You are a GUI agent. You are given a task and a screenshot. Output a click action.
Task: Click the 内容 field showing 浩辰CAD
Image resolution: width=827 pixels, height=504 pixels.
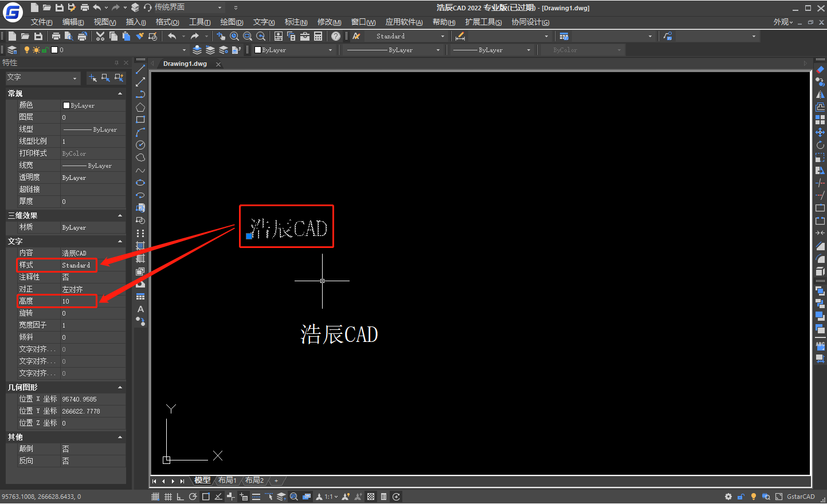93,253
